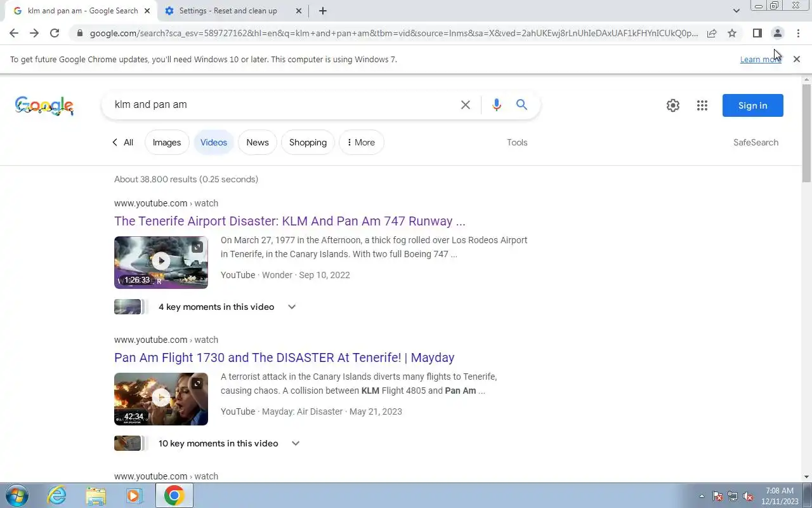
Task: Open SafeSearch settings
Action: pyautogui.click(x=756, y=142)
